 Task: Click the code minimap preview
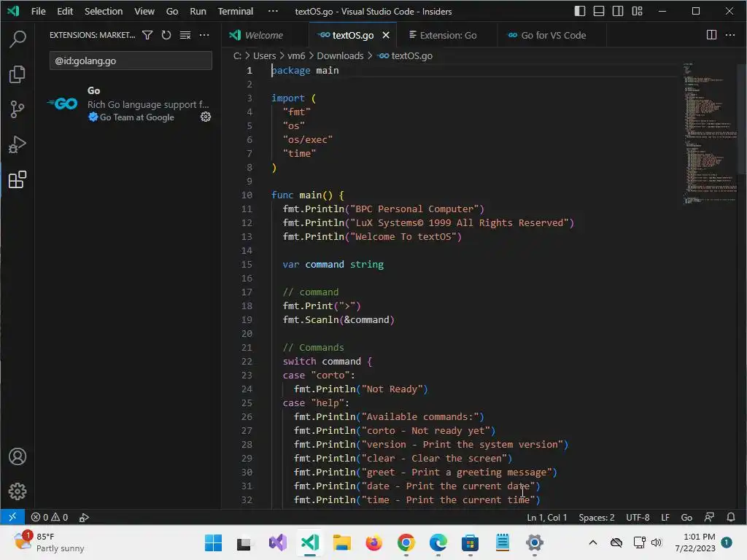click(710, 133)
